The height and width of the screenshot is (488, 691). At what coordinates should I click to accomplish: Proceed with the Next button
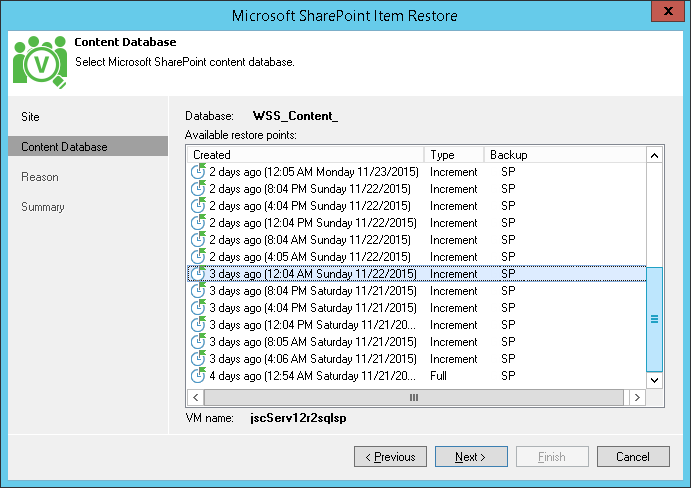click(469, 457)
